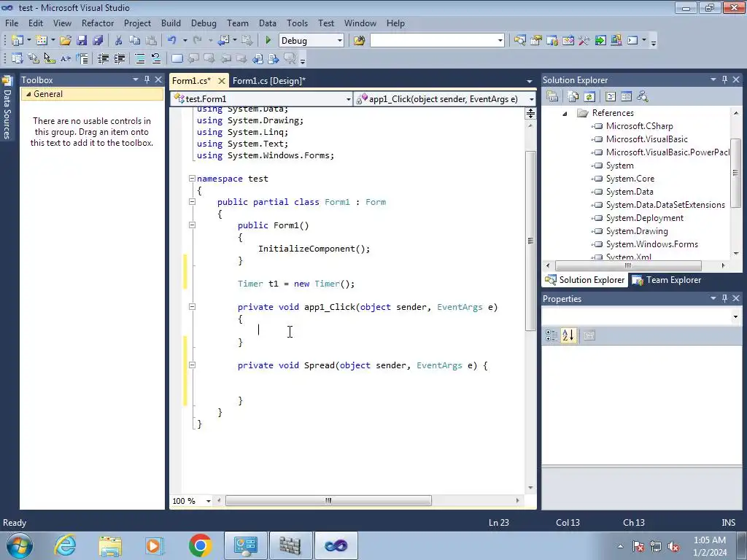Open the Toolbox icon with wrench and hammer

tap(584, 41)
